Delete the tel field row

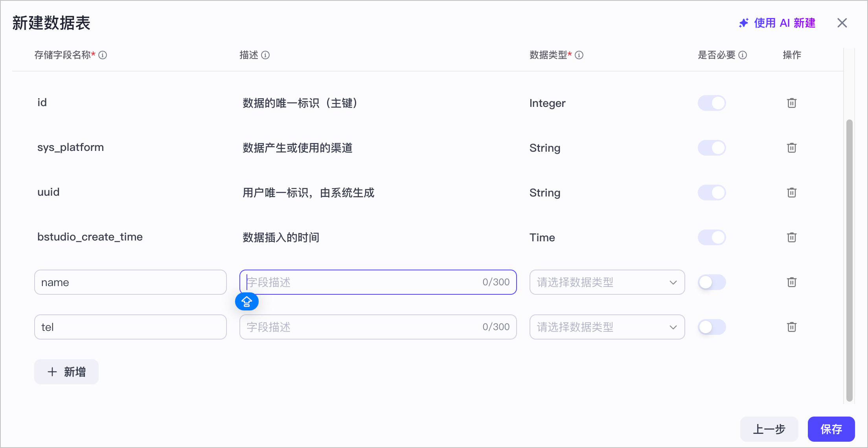(792, 327)
